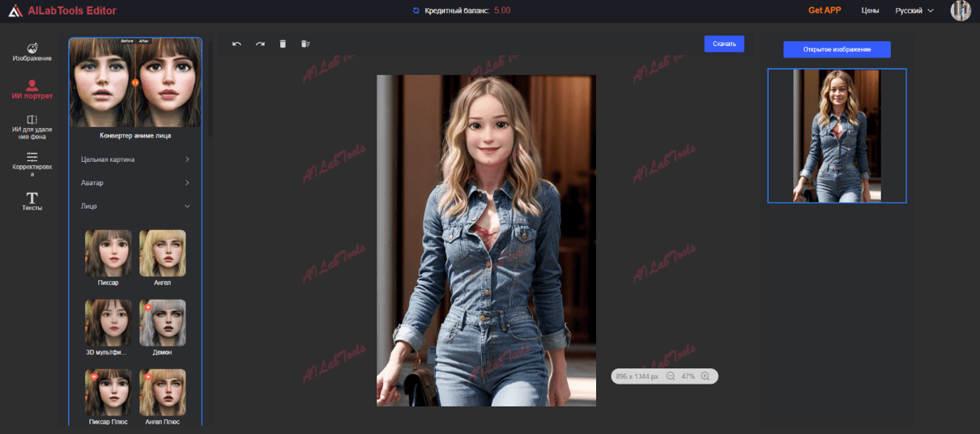
Task: Click the undo arrow icon
Action: click(x=236, y=44)
